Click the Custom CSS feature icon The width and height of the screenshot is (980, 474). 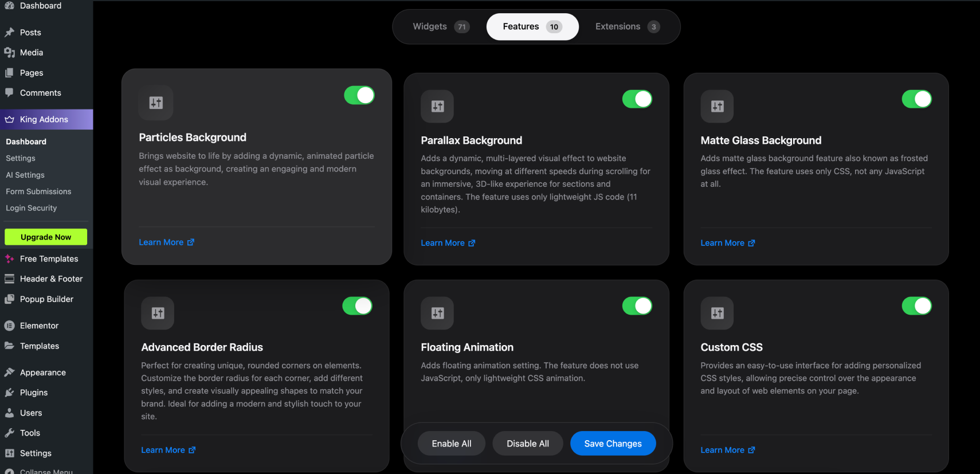coord(717,313)
